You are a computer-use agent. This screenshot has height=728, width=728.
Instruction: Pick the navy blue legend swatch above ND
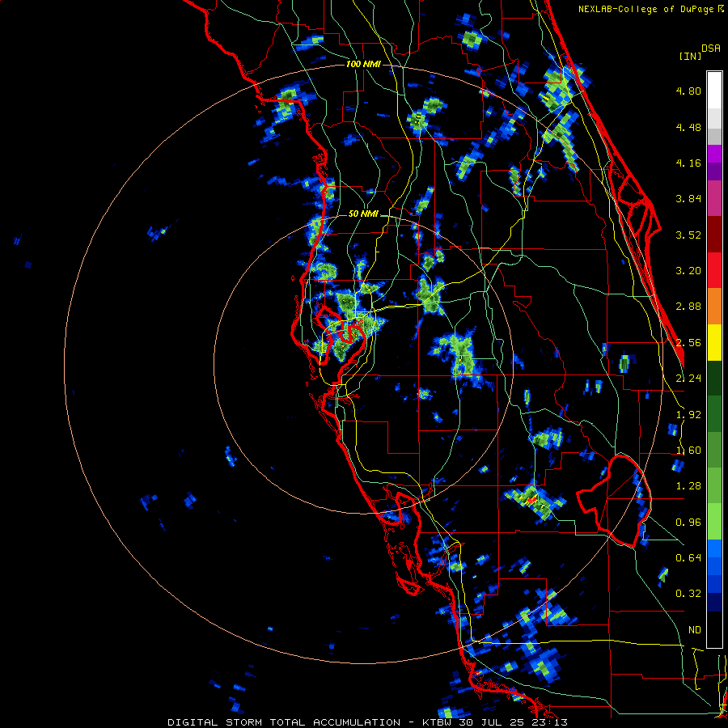(x=714, y=603)
